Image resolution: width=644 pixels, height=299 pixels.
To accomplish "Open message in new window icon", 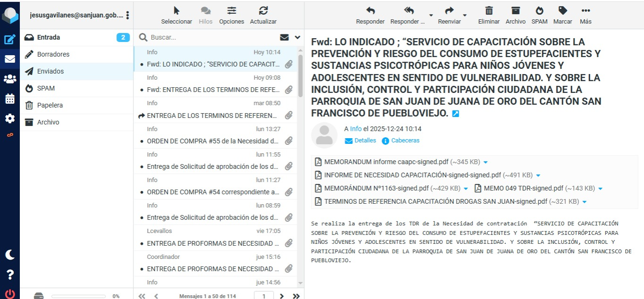I will click(455, 114).
